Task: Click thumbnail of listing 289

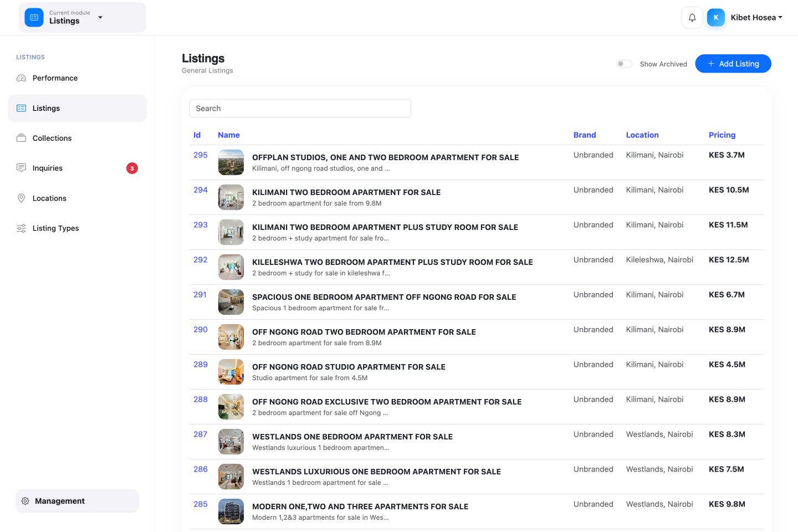Action: [x=231, y=372]
